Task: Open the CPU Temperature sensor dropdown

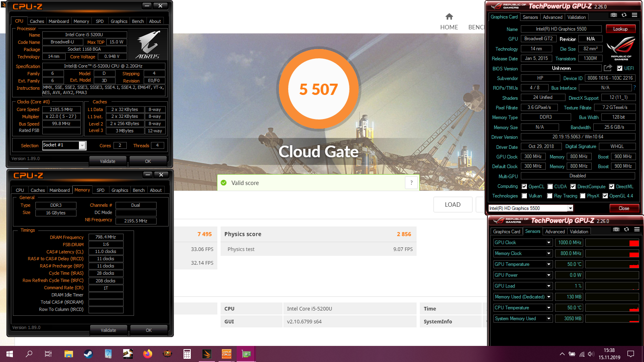Action: click(549, 308)
